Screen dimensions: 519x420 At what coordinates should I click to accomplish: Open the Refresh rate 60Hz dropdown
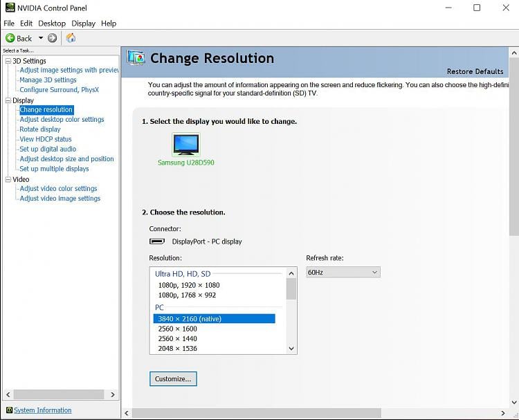point(343,273)
